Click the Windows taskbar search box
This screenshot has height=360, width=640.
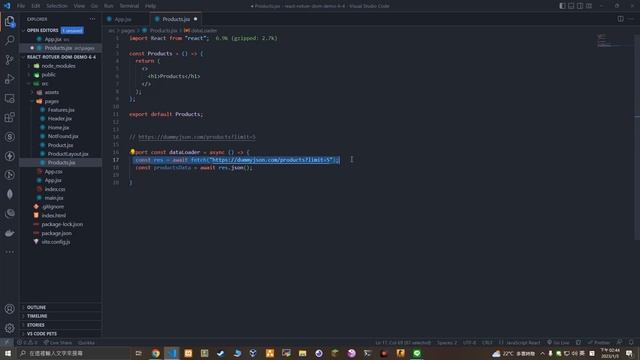[x=73, y=353]
